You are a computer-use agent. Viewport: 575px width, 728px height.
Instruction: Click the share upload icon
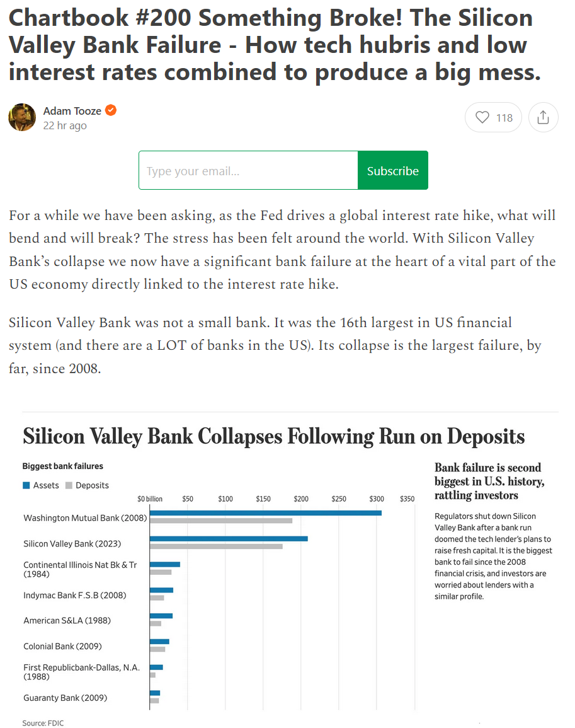[x=543, y=118]
